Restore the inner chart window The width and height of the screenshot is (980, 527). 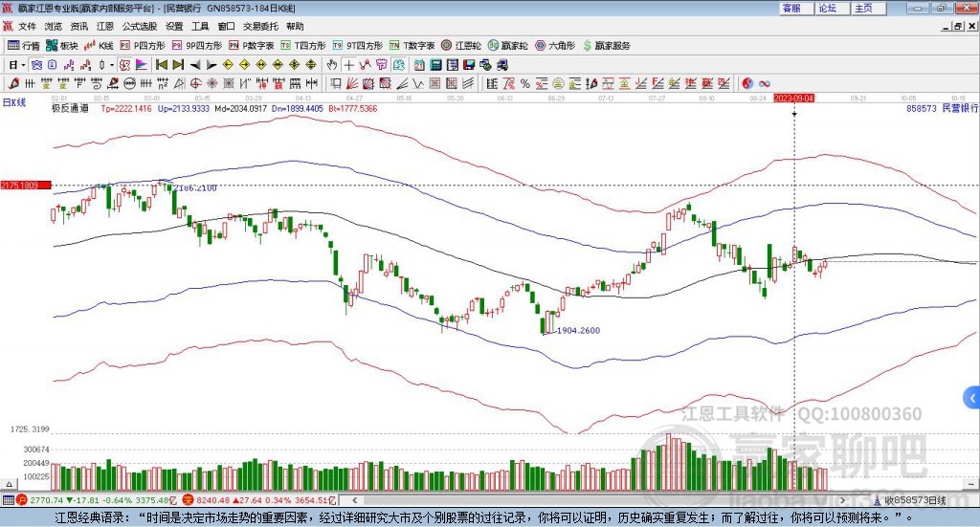957,26
